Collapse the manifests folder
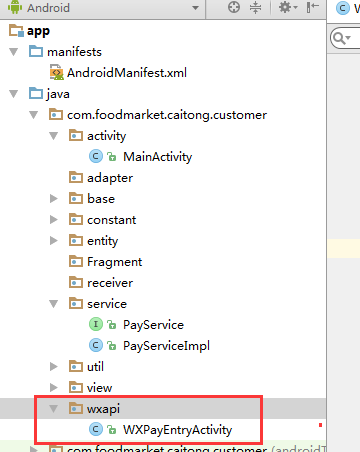Image resolution: width=360 pixels, height=452 pixels. click(x=14, y=52)
